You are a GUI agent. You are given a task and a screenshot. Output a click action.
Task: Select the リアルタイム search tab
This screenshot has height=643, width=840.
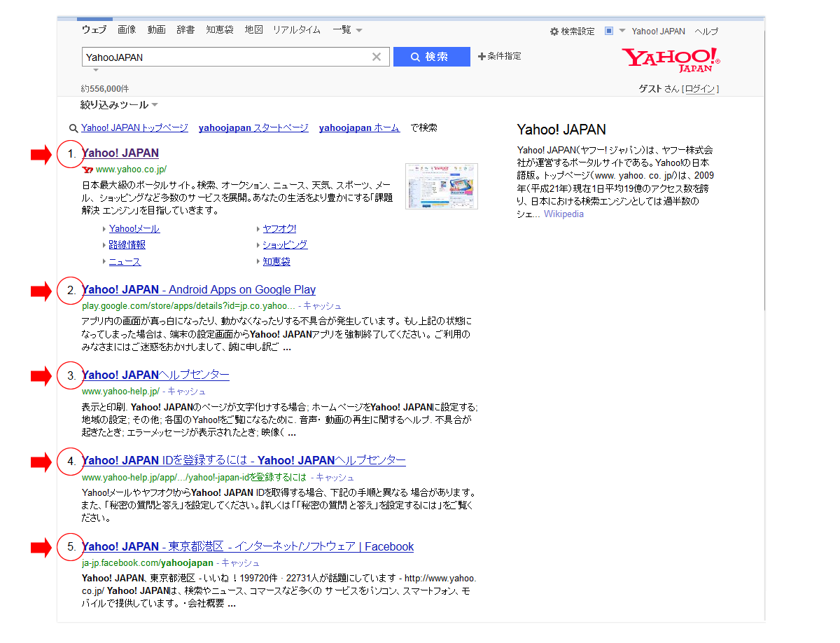point(296,30)
